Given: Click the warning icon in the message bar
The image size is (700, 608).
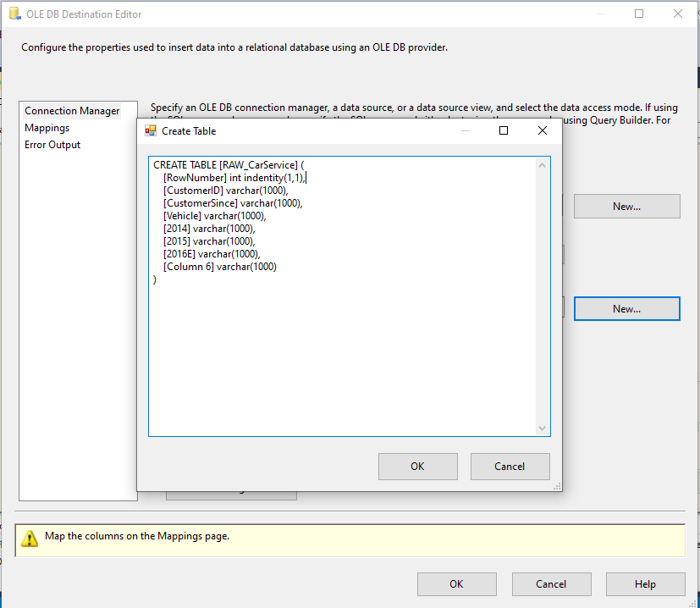Looking at the screenshot, I should click(x=30, y=539).
